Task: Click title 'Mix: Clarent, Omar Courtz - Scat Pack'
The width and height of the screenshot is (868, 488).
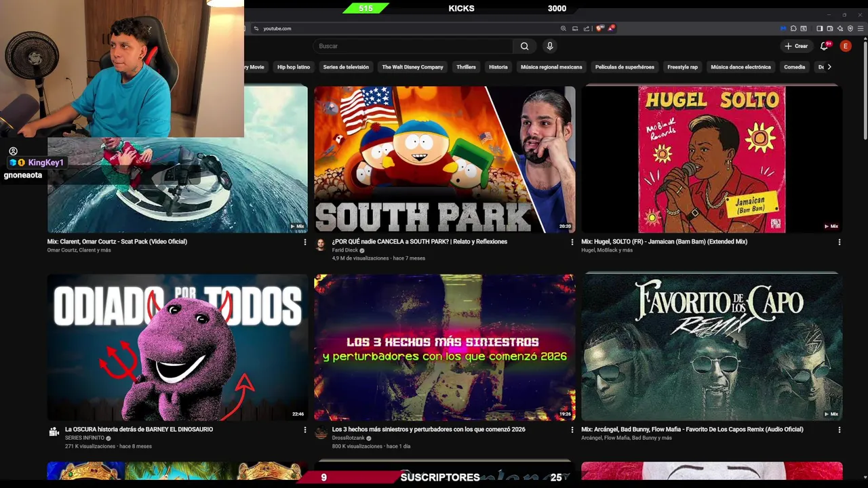Action: [117, 241]
